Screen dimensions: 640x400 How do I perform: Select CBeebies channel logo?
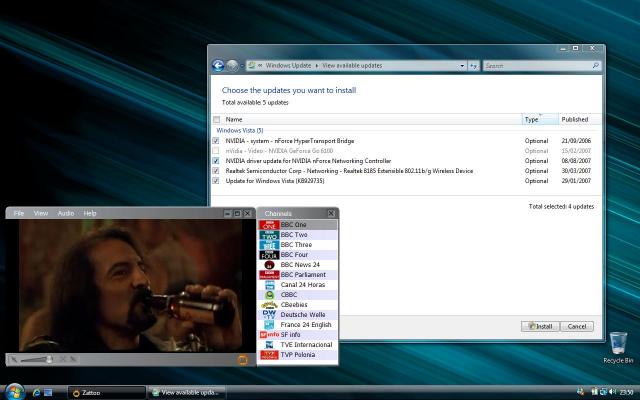(269, 304)
